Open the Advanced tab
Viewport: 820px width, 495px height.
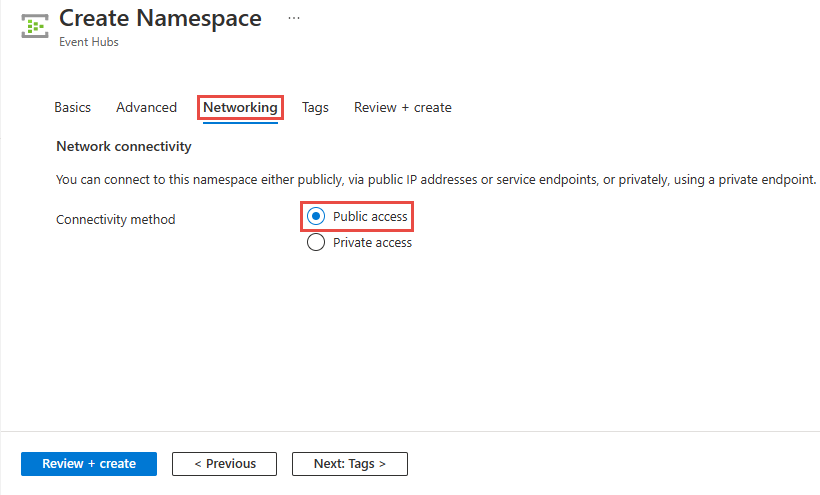pos(146,107)
